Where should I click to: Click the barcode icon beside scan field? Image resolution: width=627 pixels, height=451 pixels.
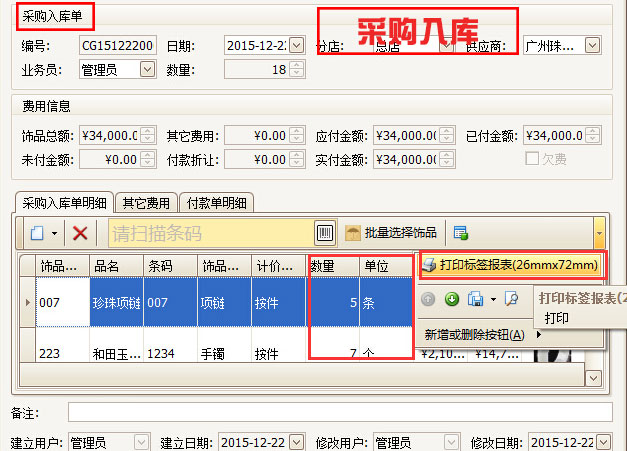(x=325, y=233)
